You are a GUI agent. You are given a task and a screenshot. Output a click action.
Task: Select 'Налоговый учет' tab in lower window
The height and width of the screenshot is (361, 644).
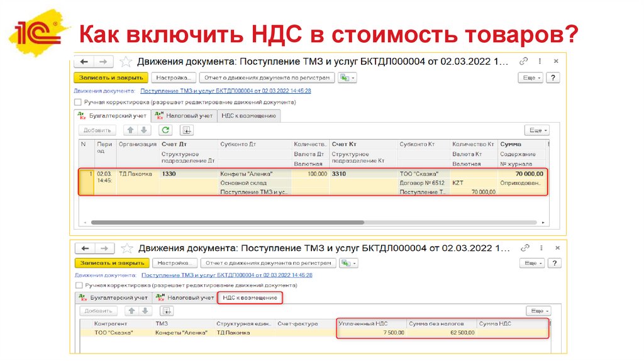click(x=185, y=297)
